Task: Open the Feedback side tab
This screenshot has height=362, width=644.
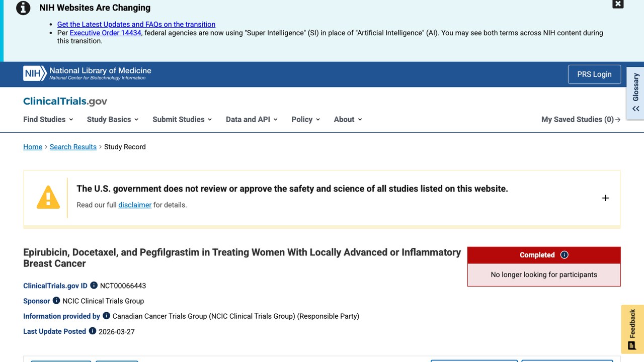Action: pos(632,329)
